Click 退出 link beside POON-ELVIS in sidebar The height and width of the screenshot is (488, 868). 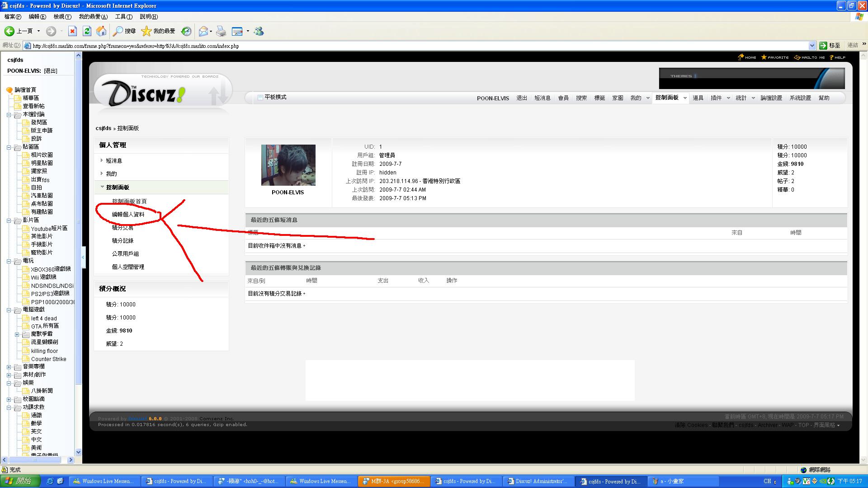pyautogui.click(x=51, y=71)
